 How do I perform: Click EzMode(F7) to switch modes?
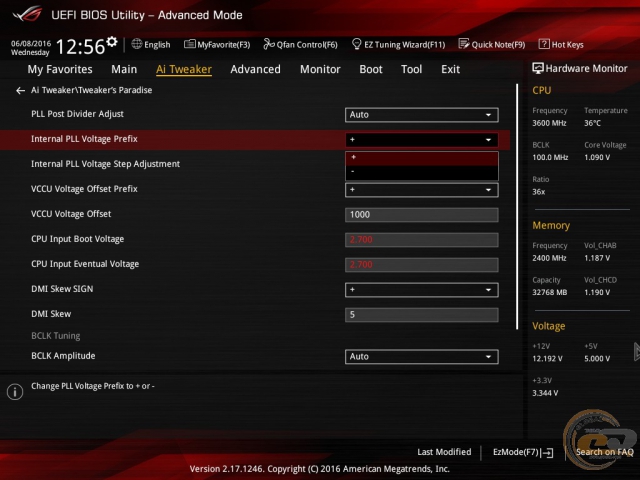pyautogui.click(x=523, y=452)
